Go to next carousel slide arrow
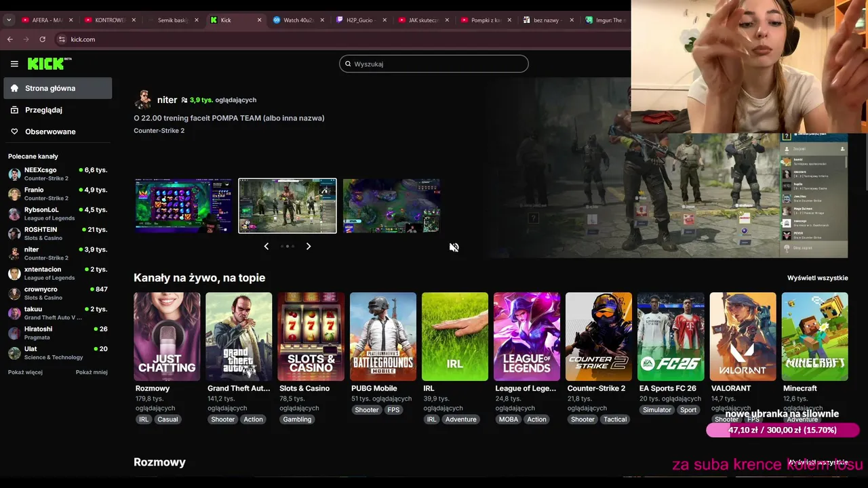 click(x=309, y=246)
